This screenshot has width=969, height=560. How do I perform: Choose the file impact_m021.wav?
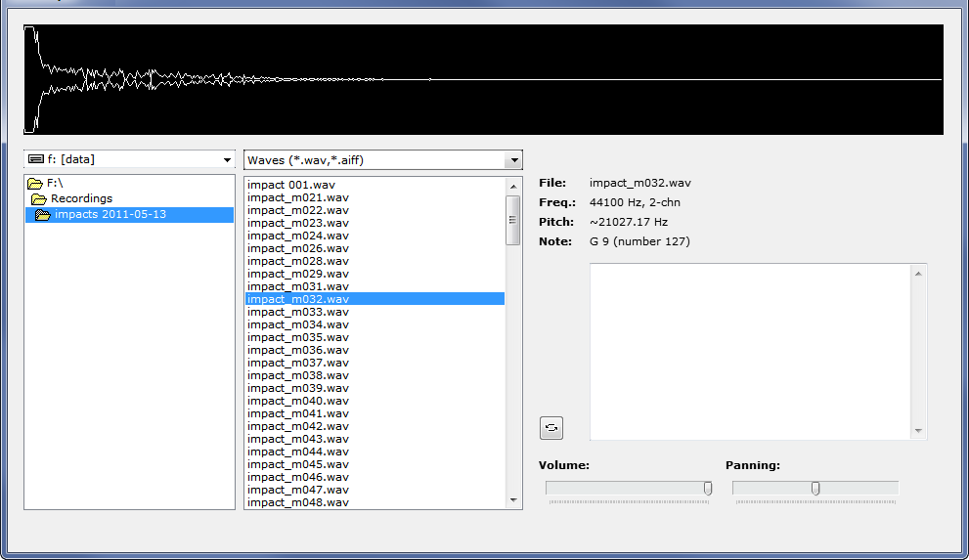pyautogui.click(x=298, y=197)
